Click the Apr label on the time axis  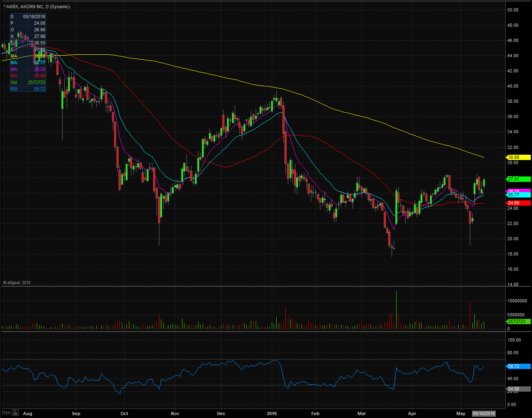[x=412, y=413]
